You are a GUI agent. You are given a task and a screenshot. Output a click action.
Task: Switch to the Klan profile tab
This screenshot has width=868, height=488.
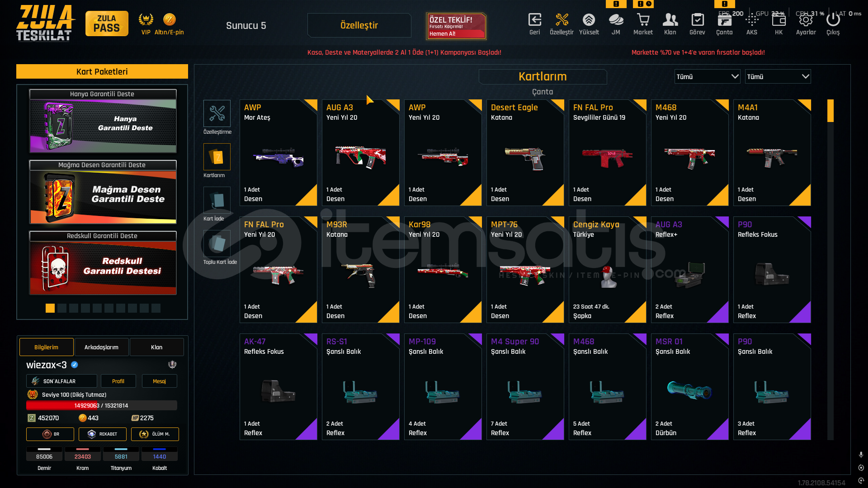click(x=156, y=347)
